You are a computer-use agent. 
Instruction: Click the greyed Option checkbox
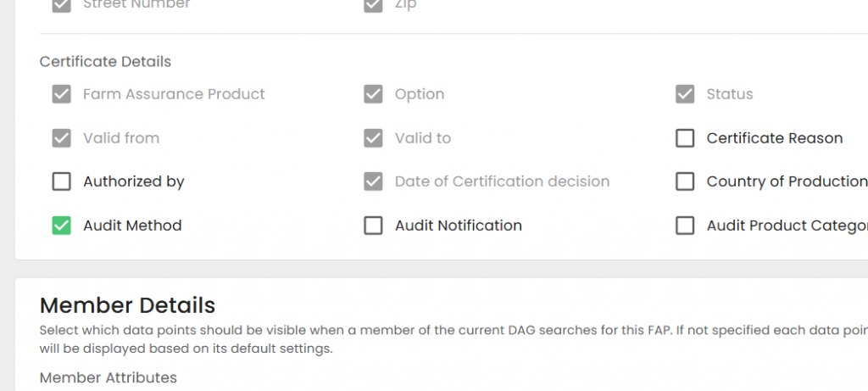pos(373,94)
